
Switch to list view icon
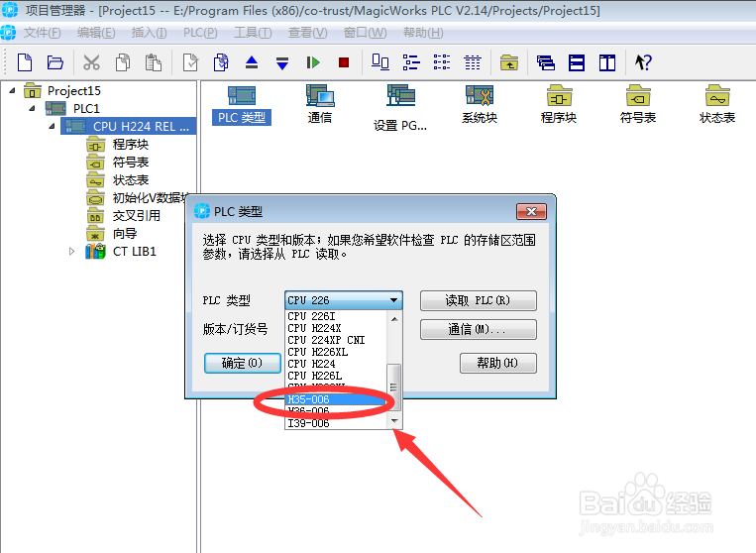pyautogui.click(x=442, y=62)
